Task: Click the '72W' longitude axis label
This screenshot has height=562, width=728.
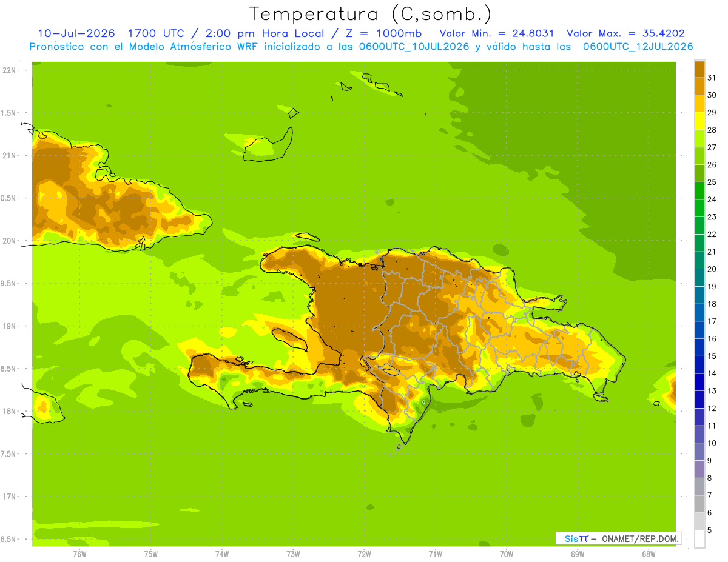Action: 364,554
